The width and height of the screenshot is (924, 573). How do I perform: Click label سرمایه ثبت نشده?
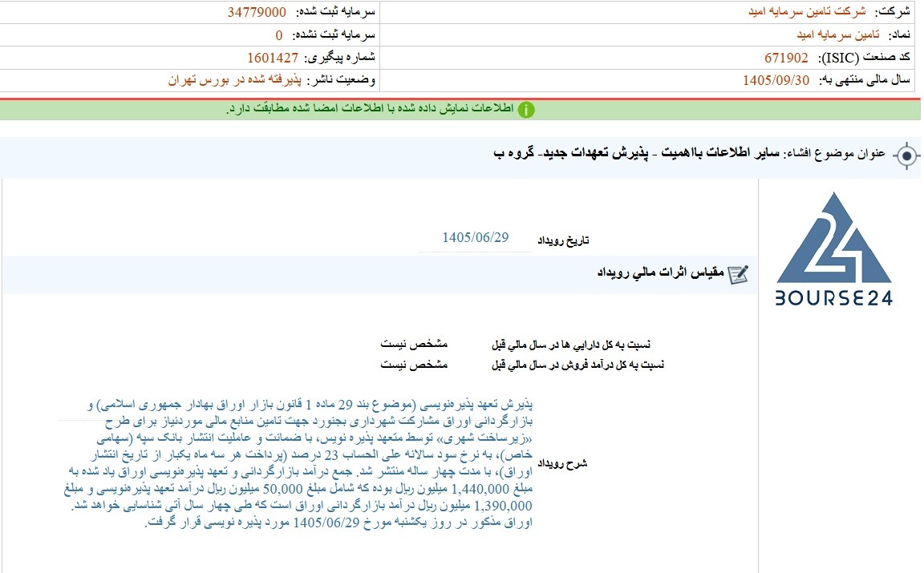pyautogui.click(x=334, y=34)
